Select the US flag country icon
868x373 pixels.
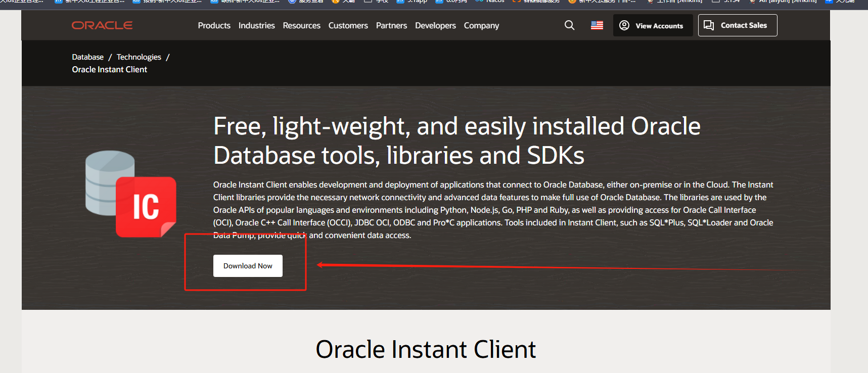(x=597, y=25)
